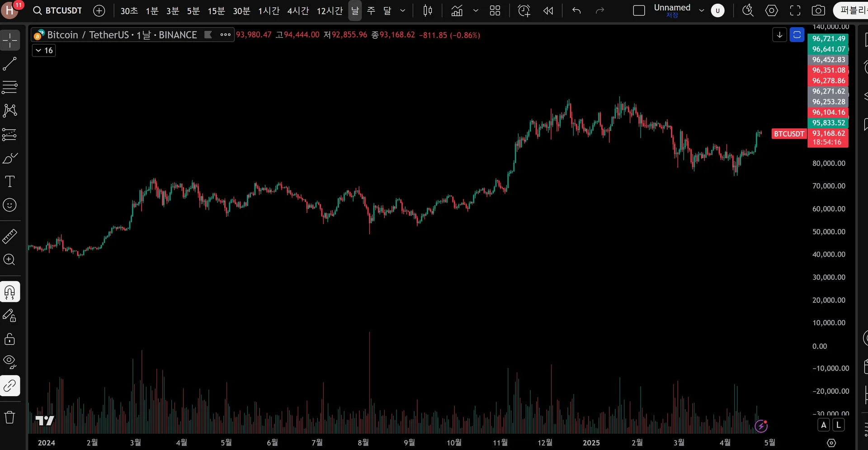Delete drawings with the trash icon
Screen dimensions: 868x450
pyautogui.click(x=10, y=417)
